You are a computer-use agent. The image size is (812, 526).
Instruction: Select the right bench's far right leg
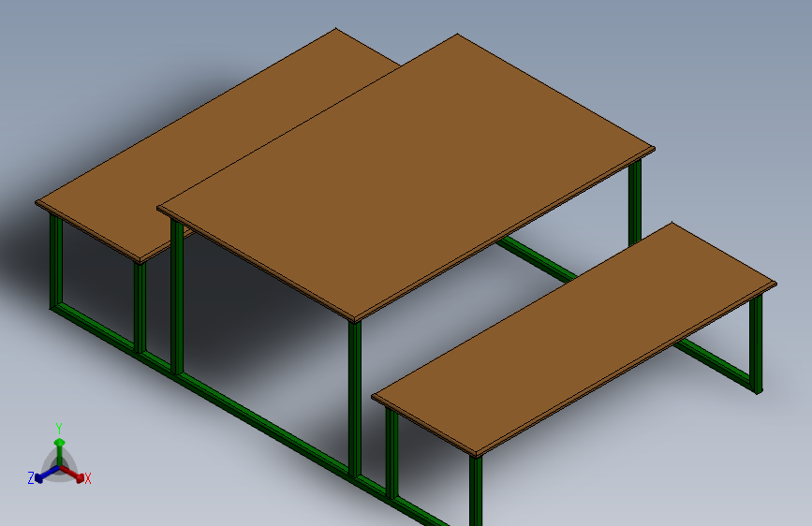(756, 343)
